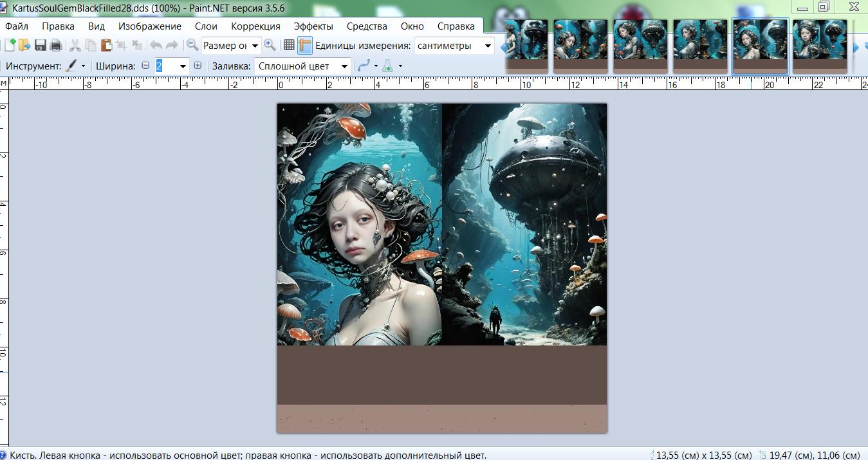Paste using the clipboard icon
Screen dimensions: 868x460
(x=106, y=45)
